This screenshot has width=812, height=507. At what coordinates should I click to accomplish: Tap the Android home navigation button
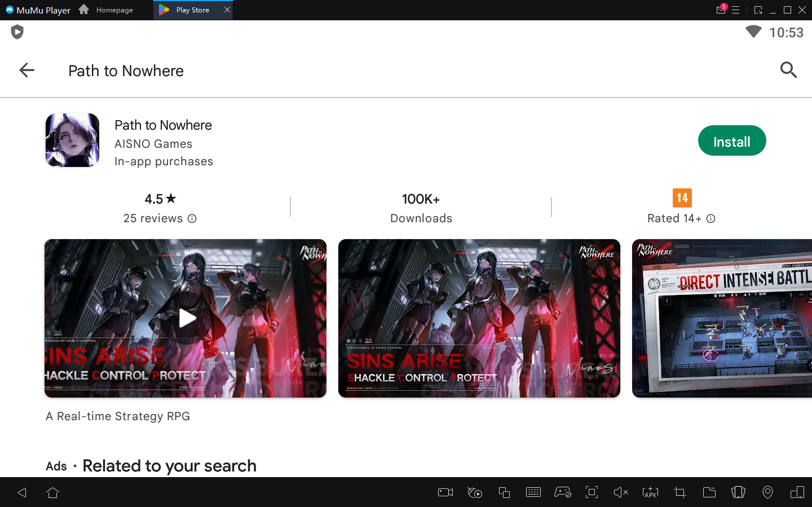(x=52, y=492)
